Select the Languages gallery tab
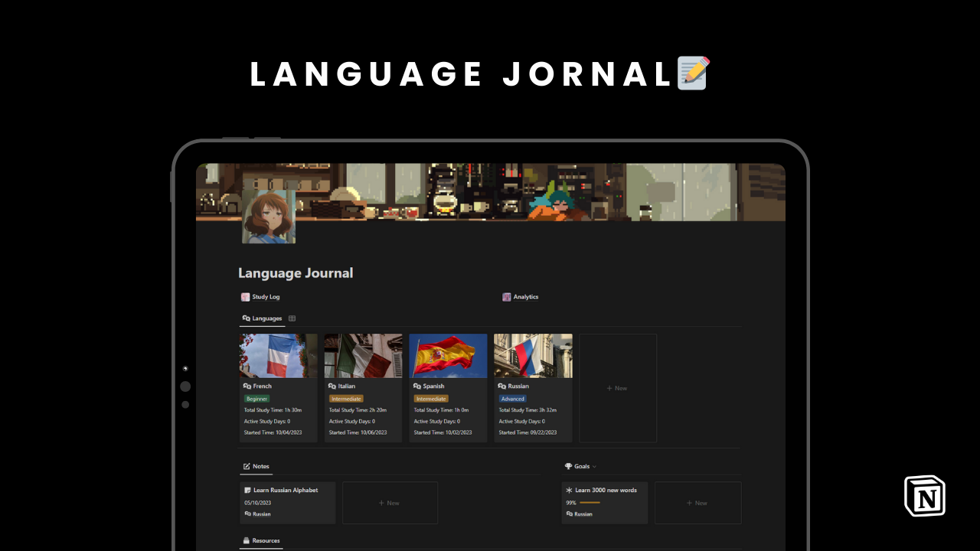 coord(262,318)
